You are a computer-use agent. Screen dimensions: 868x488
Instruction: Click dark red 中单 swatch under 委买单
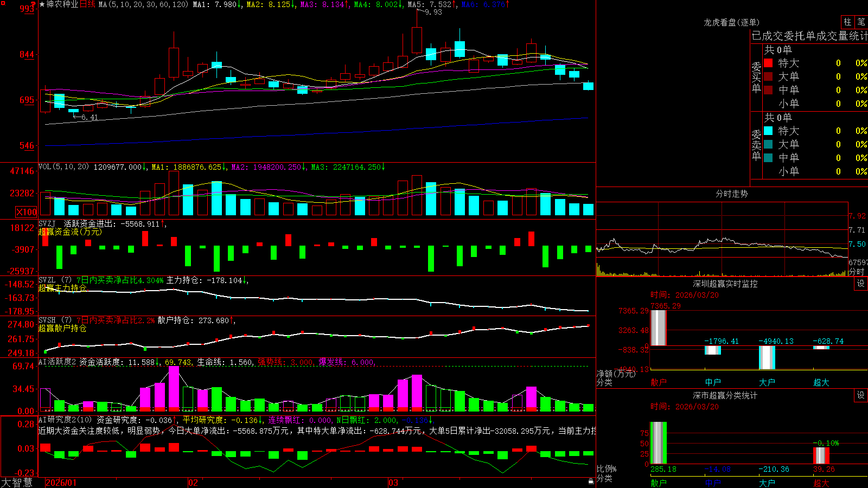pos(768,90)
